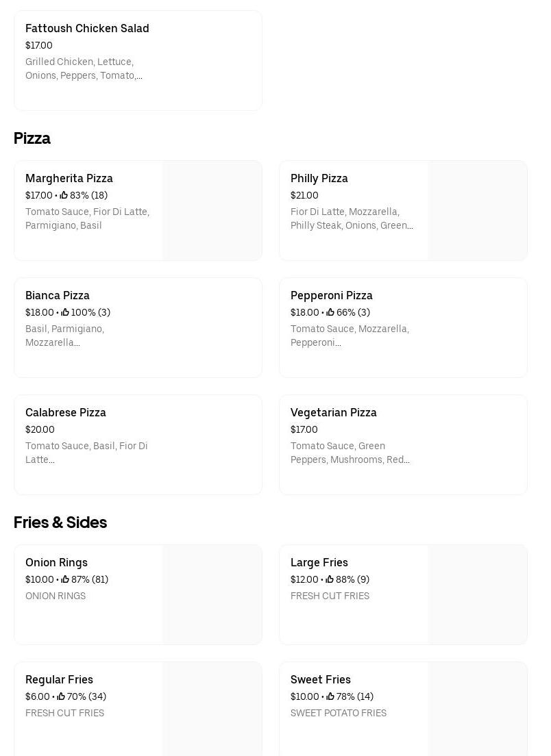Screen dimensions: 551x756
Task: Select the Philly Pizza title
Action: point(319,178)
